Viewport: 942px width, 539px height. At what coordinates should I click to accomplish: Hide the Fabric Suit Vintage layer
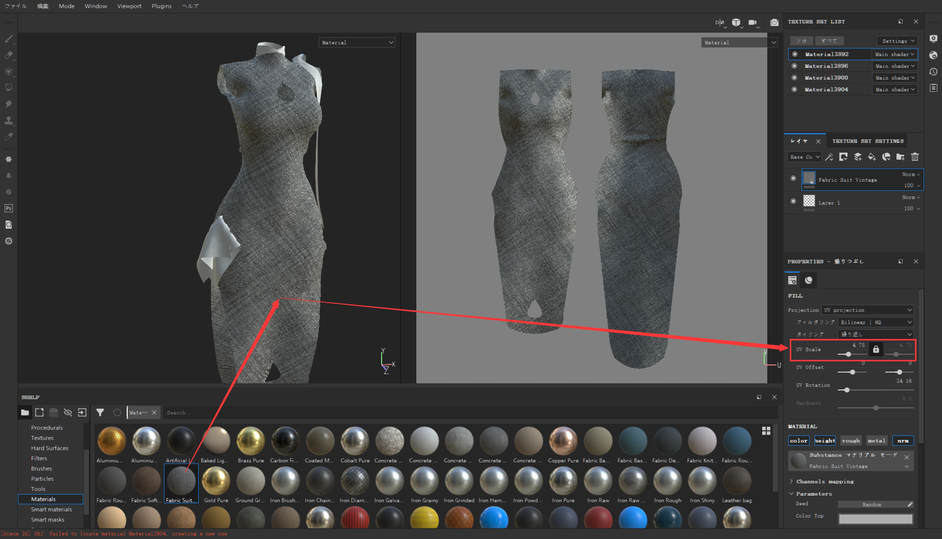[794, 179]
